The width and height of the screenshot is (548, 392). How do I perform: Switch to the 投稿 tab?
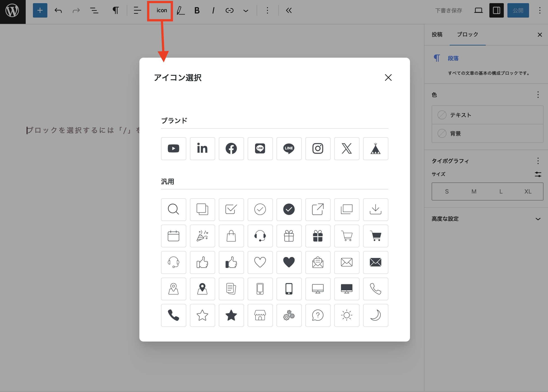point(437,34)
